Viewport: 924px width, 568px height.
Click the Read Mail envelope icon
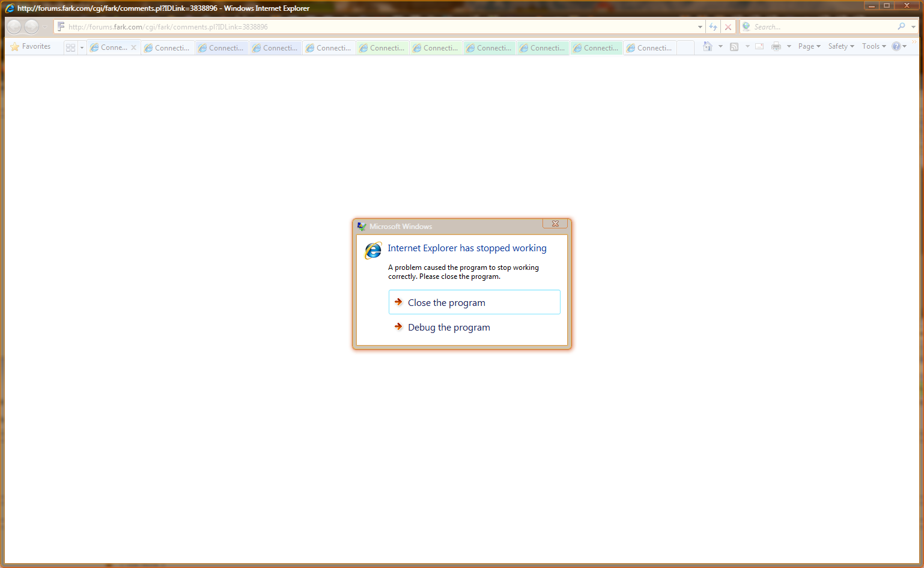(x=759, y=46)
